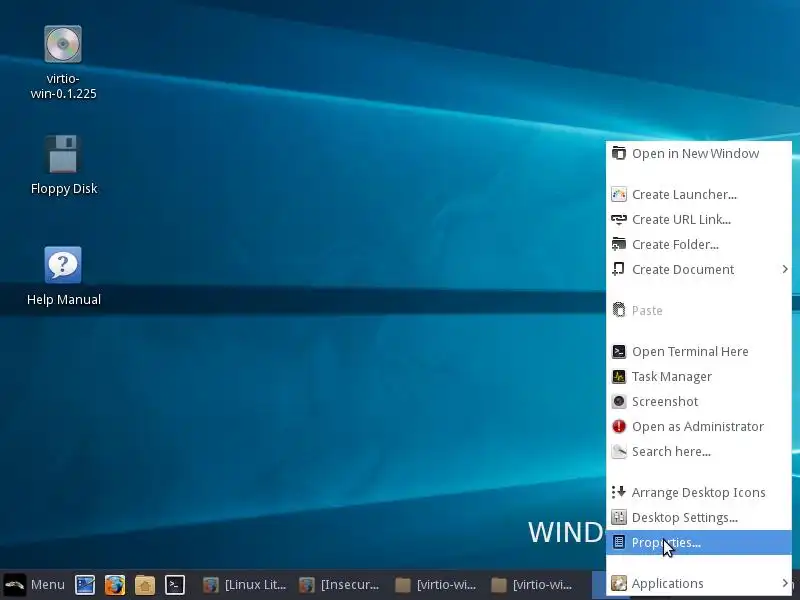Screen dimensions: 800x600
Task: Choose Create Launcher... from context menu
Action: (x=698, y=194)
